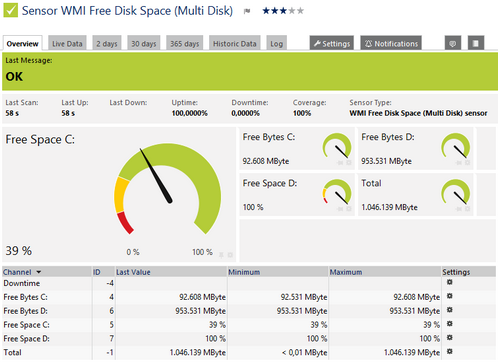Image resolution: width=498 pixels, height=362 pixels.
Task: Sort by Minimum column header
Action: click(x=244, y=272)
